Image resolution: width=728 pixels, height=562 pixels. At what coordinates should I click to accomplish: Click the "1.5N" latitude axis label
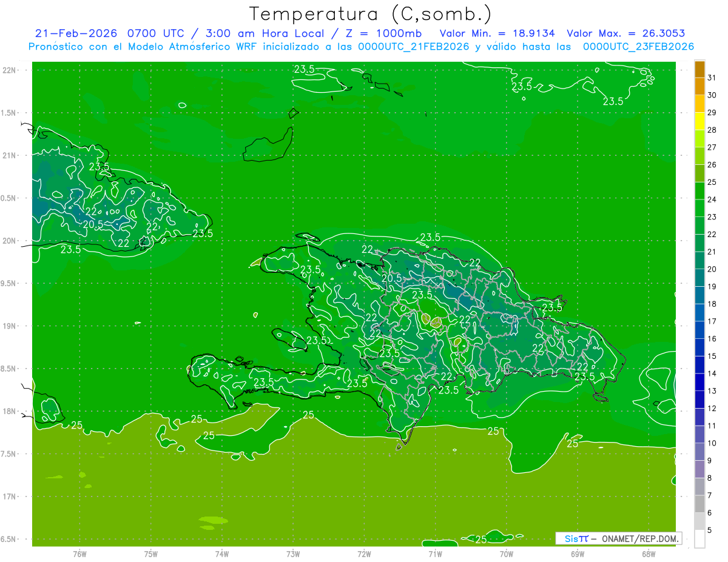click(x=9, y=113)
